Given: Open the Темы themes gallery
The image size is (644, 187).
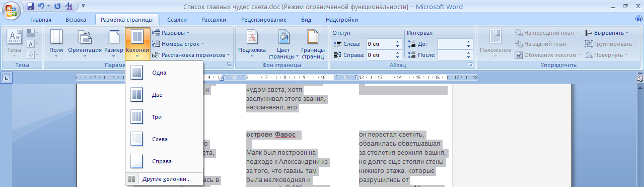Looking at the screenshot, I should pyautogui.click(x=14, y=44).
